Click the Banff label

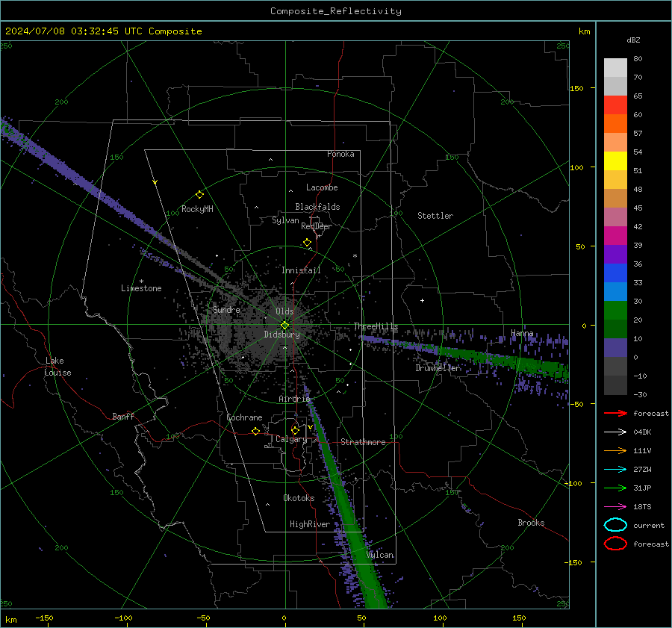click(x=123, y=417)
